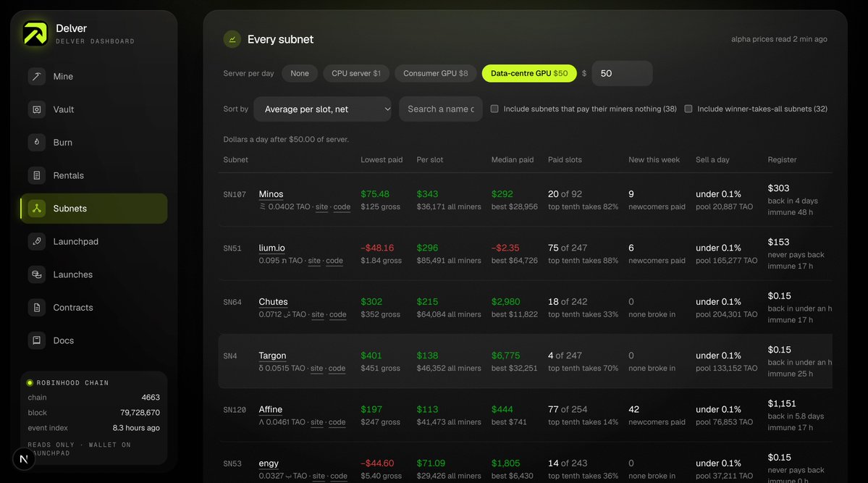Open the Targon subnet link
This screenshot has width=868, height=483.
pyautogui.click(x=272, y=356)
